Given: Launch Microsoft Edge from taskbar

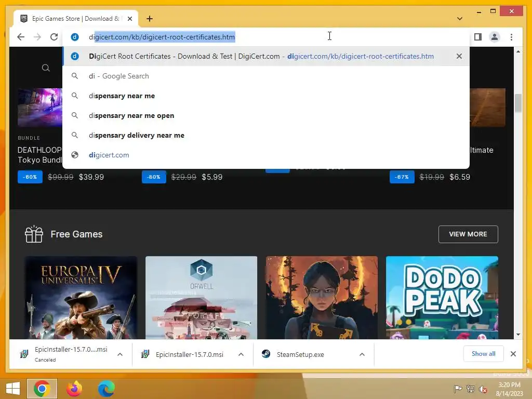Looking at the screenshot, I should tap(106, 389).
